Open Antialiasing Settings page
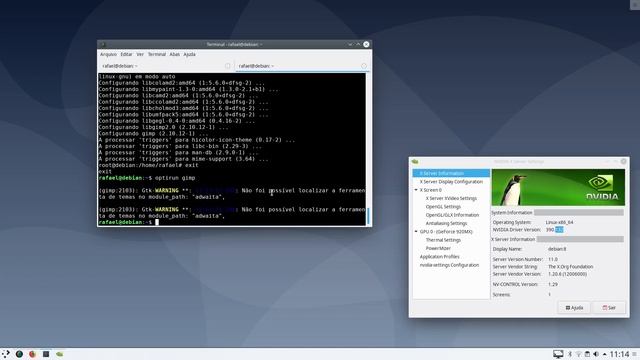The width and height of the screenshot is (640, 360). [x=446, y=224]
